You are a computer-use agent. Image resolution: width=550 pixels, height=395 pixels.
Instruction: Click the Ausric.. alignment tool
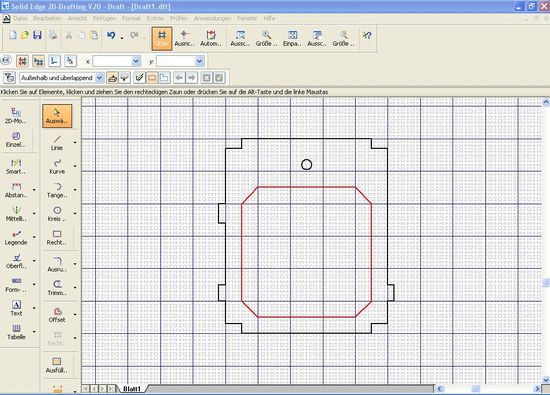pyautogui.click(x=184, y=39)
